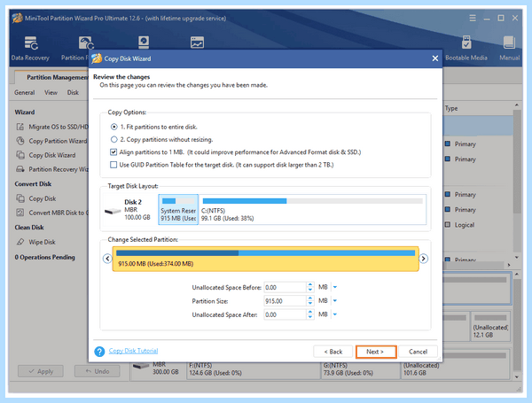Viewport: 532px width, 403px height.
Task: Click stepper of Unallocated Space Before
Action: [x=310, y=287]
